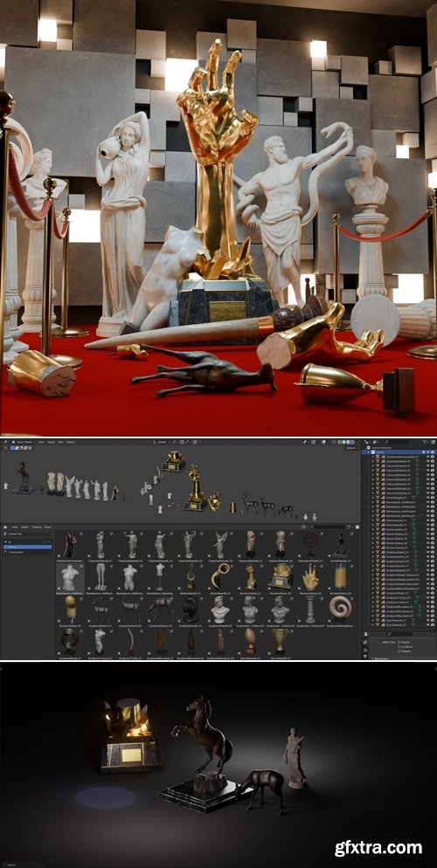
Task: Open the 3D viewport Add menu
Action: (x=60, y=443)
